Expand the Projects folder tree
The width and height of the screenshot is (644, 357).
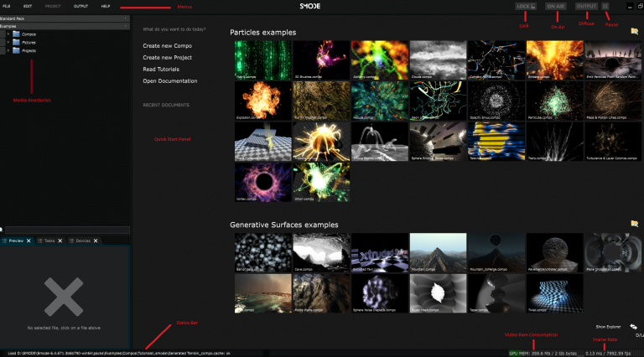coord(8,50)
